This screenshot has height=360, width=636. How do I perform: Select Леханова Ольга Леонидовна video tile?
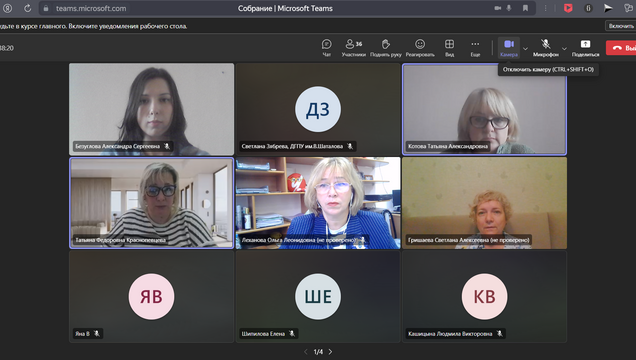pos(318,203)
